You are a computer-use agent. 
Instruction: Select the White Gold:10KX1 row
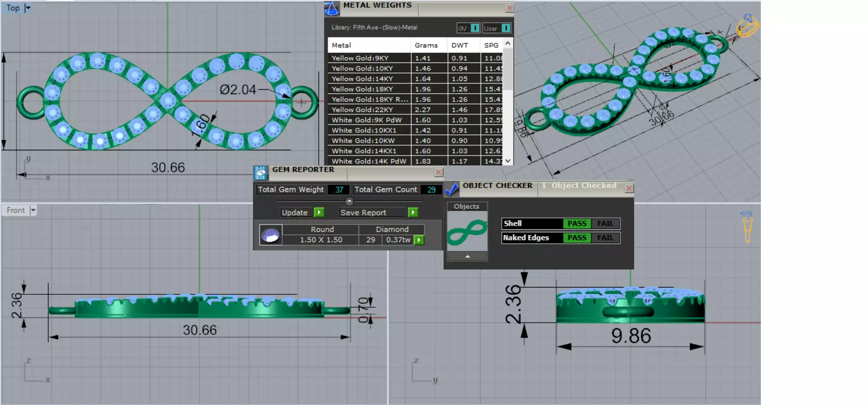[415, 130]
